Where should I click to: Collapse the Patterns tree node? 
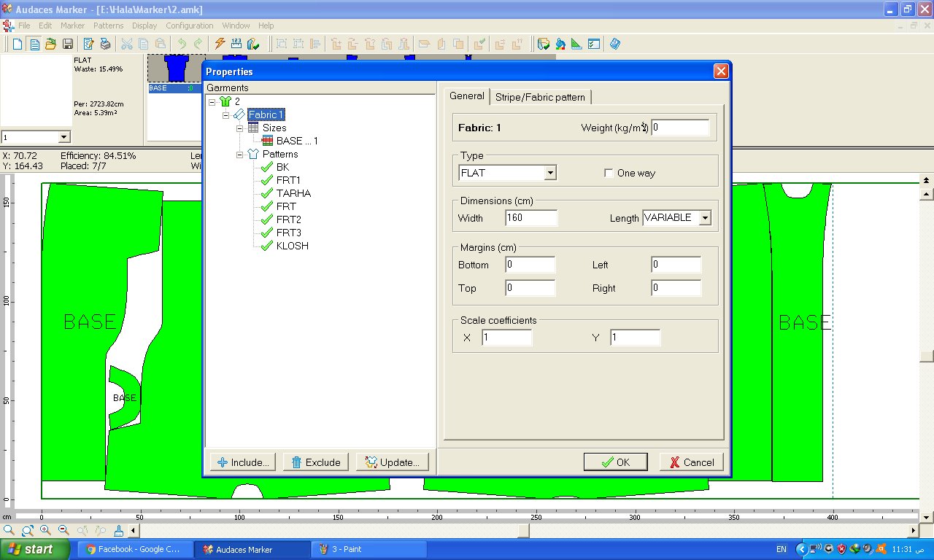click(x=239, y=155)
